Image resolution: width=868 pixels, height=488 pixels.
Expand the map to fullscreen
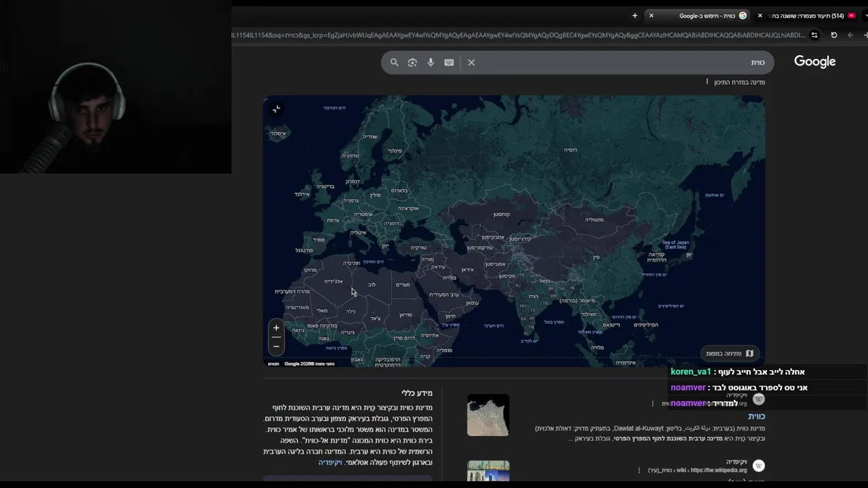[x=276, y=109]
